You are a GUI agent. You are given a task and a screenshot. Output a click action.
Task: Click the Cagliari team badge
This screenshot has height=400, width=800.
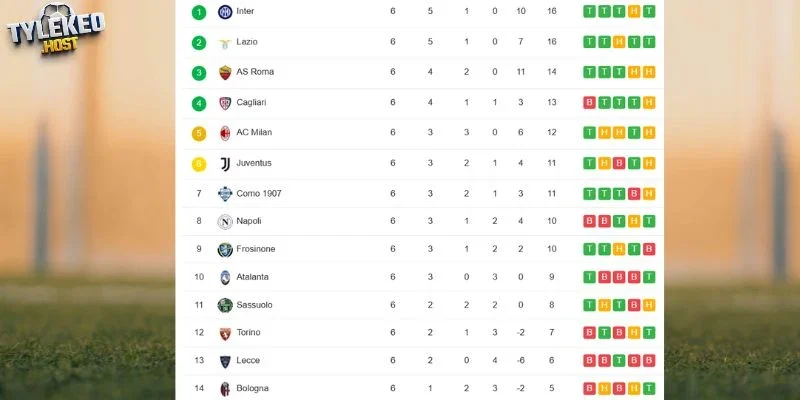[x=225, y=103]
